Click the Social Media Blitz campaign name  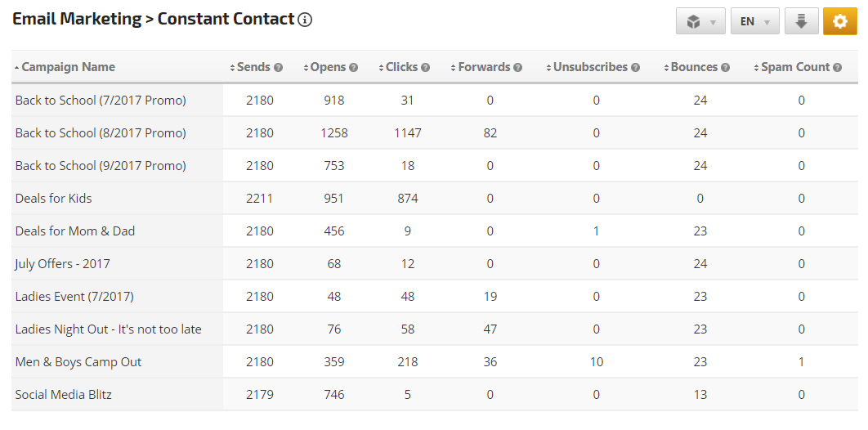(x=63, y=394)
